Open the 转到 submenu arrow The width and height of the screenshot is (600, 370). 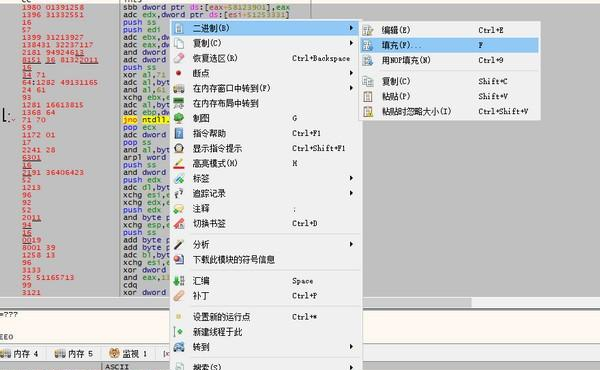pyautogui.click(x=351, y=347)
